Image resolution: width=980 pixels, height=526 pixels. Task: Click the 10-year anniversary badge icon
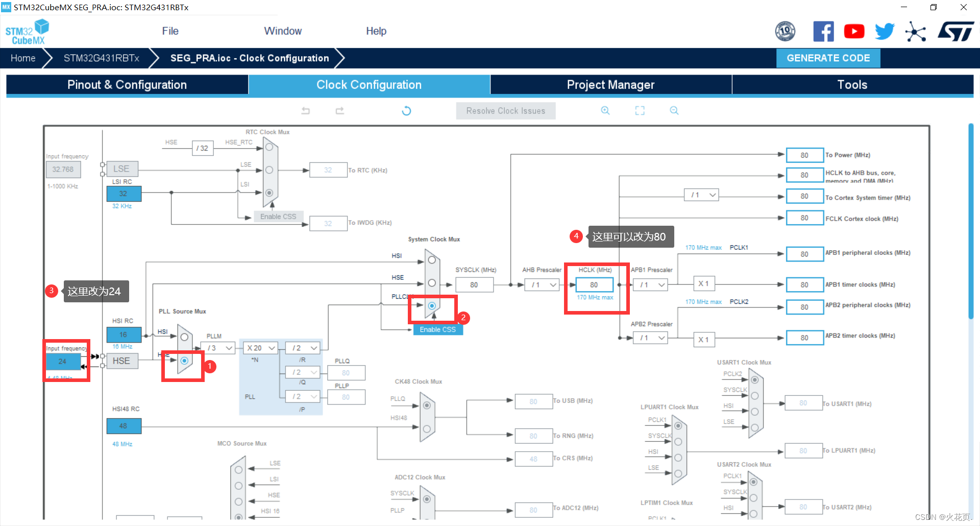pyautogui.click(x=785, y=32)
